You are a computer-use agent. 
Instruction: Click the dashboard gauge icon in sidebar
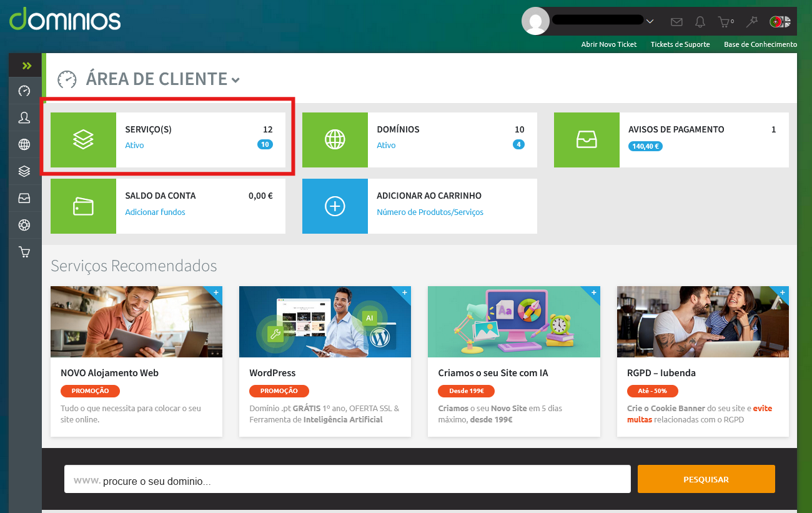24,91
